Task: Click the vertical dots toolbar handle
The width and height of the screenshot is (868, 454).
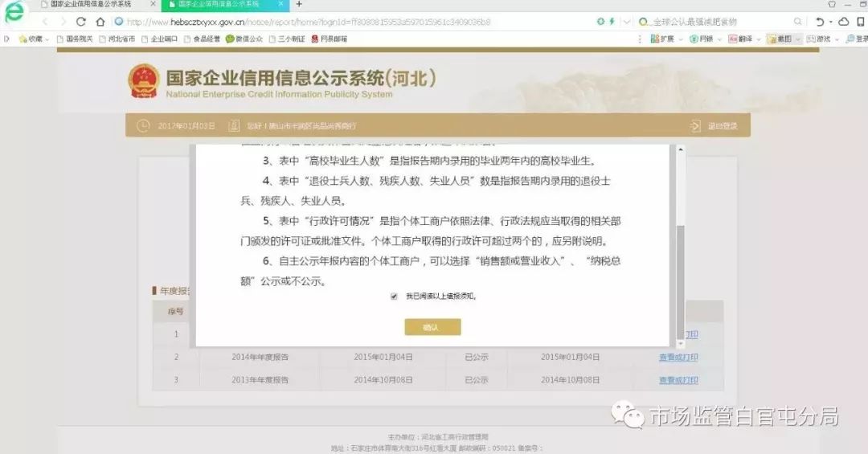Action: pyautogui.click(x=640, y=39)
